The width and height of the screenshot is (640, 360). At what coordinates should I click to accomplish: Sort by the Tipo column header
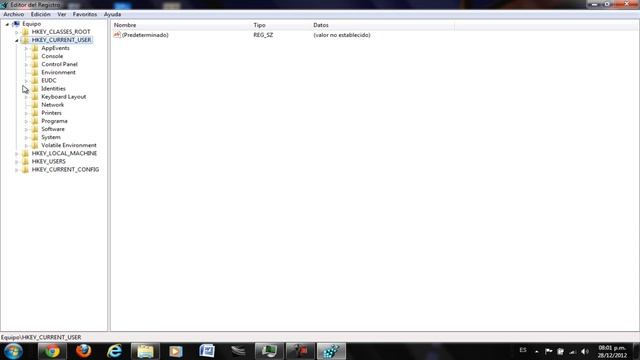(280, 25)
